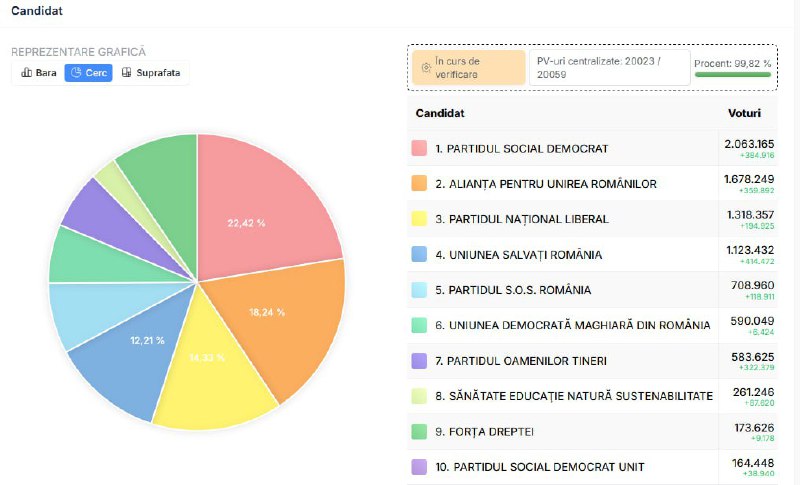Sort by the Candidat column header
The height and width of the screenshot is (485, 800).
coord(440,113)
